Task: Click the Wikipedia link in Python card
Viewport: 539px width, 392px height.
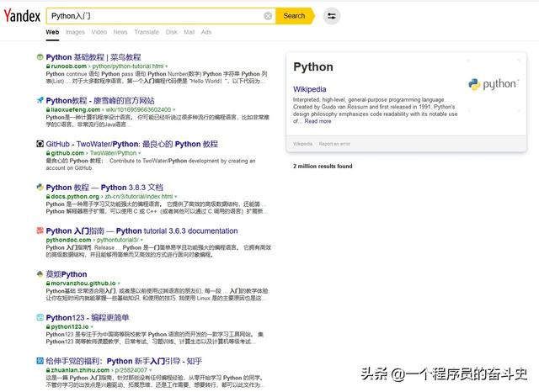Action: pyautogui.click(x=309, y=89)
